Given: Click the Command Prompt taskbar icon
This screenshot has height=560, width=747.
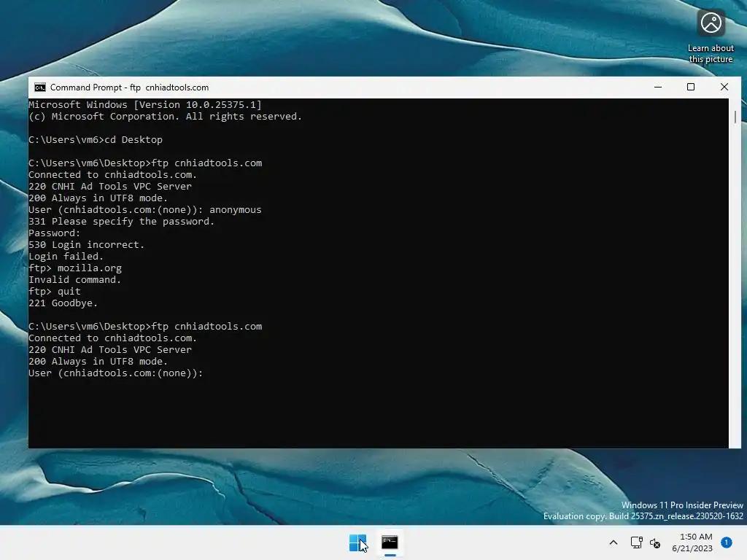Looking at the screenshot, I should (390, 542).
